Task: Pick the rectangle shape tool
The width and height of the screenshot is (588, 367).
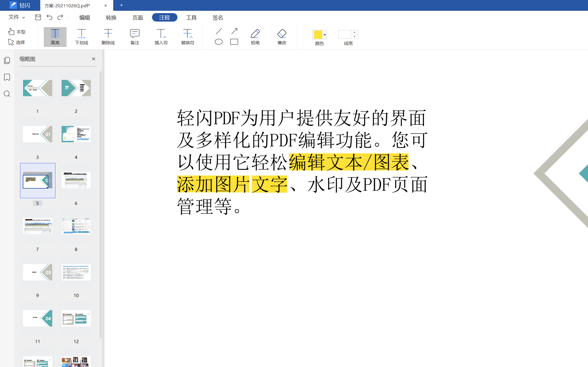Action: [x=234, y=42]
